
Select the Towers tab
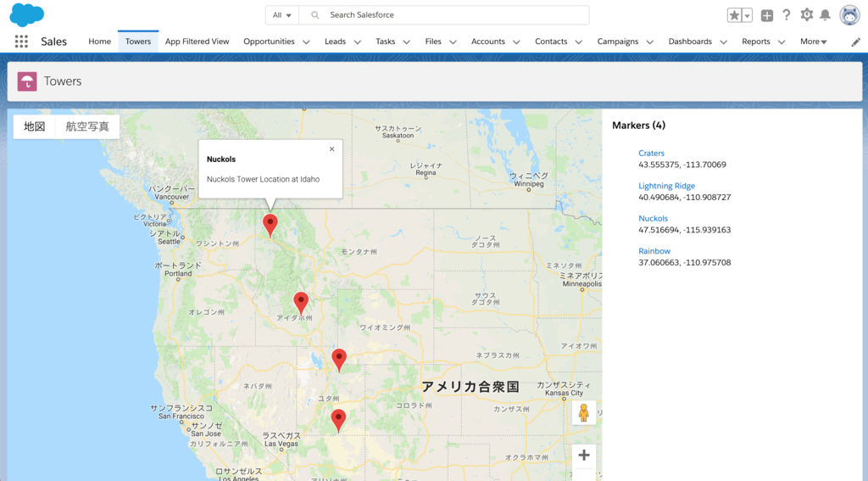point(138,42)
